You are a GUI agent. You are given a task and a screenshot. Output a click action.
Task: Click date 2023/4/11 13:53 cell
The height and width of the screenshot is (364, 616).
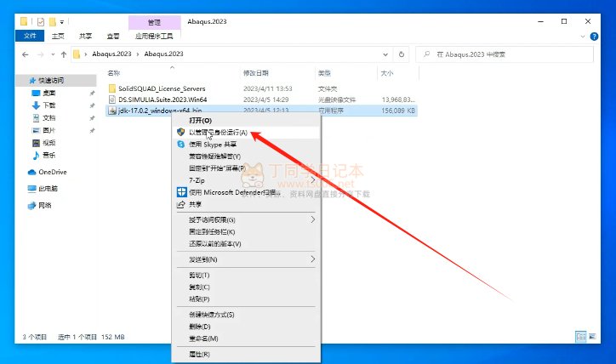coord(267,88)
